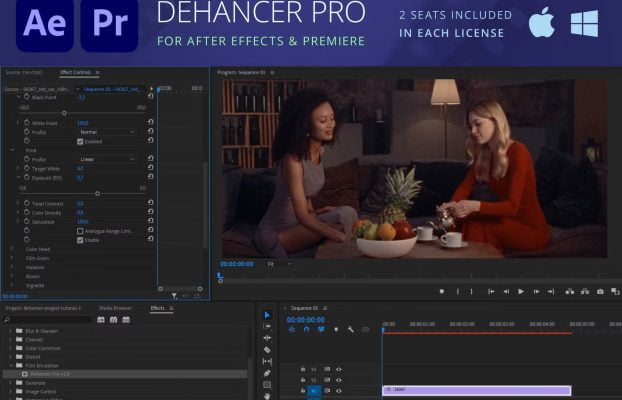Expand the Color Head section

coord(12,249)
